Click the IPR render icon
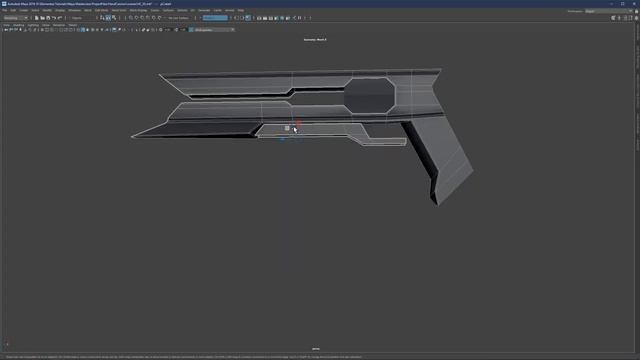 pos(271,18)
